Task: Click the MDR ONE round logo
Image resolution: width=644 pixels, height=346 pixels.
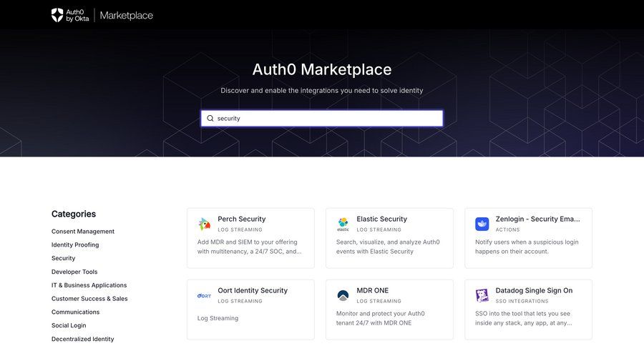Action: tap(343, 295)
